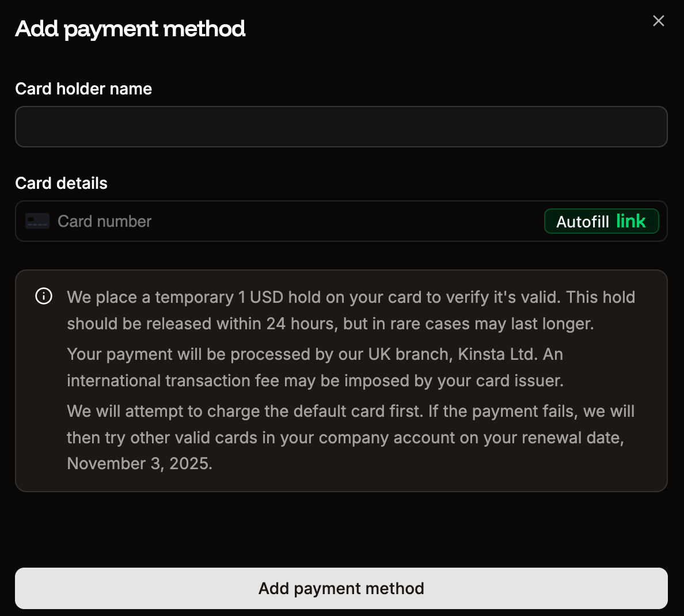Viewport: 684px width, 616px height.
Task: Submit the new payment method
Action: coord(341,588)
